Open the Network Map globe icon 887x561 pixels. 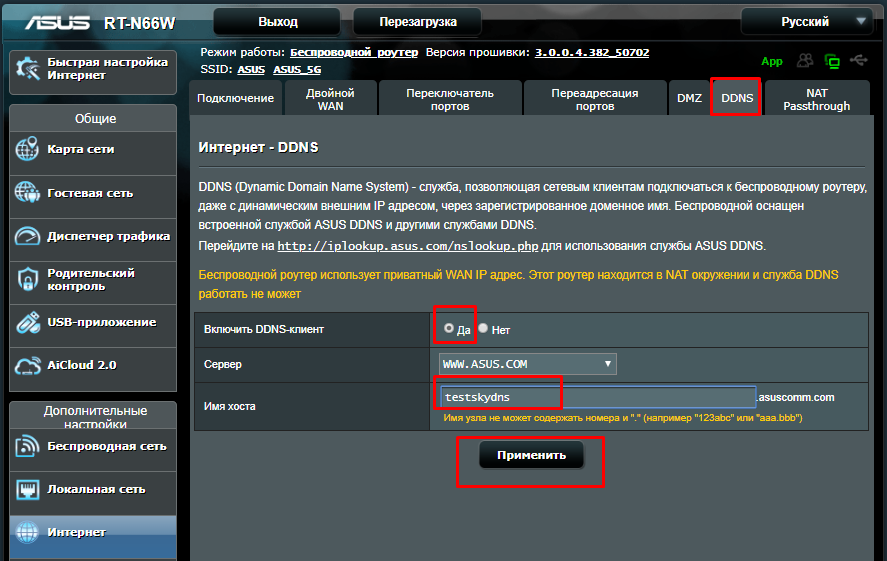27,150
